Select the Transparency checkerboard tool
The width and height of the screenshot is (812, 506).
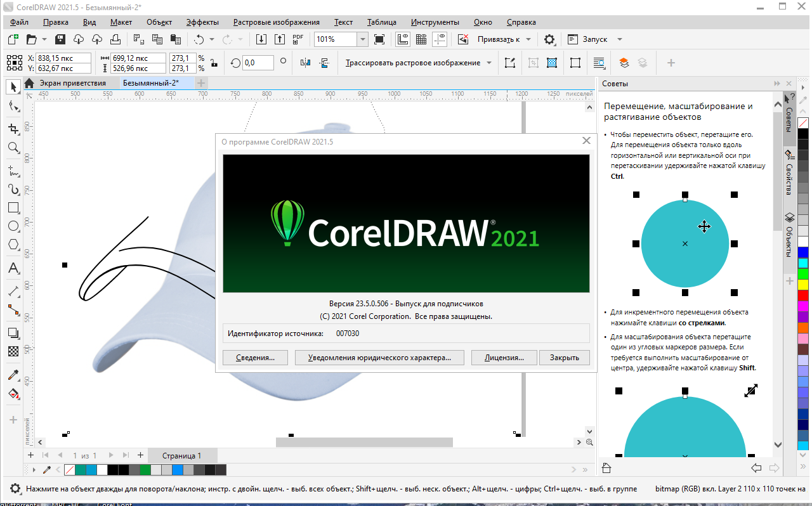pos(13,351)
